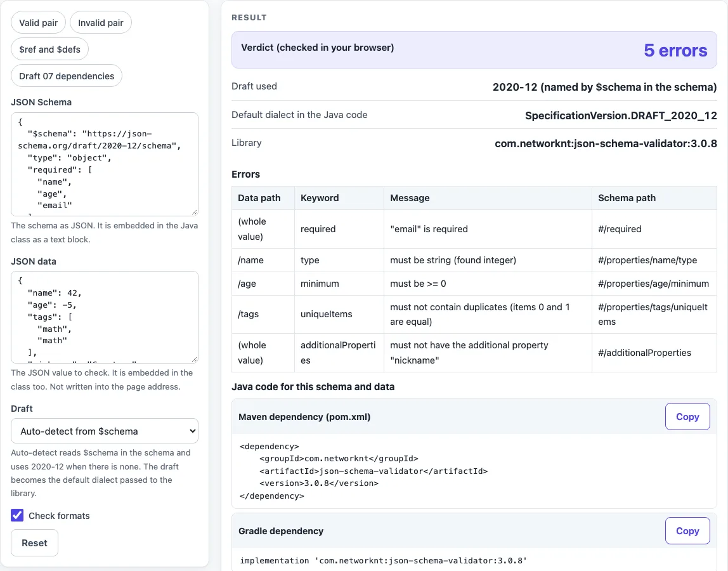Click the 'type' keyword cell

click(339, 260)
